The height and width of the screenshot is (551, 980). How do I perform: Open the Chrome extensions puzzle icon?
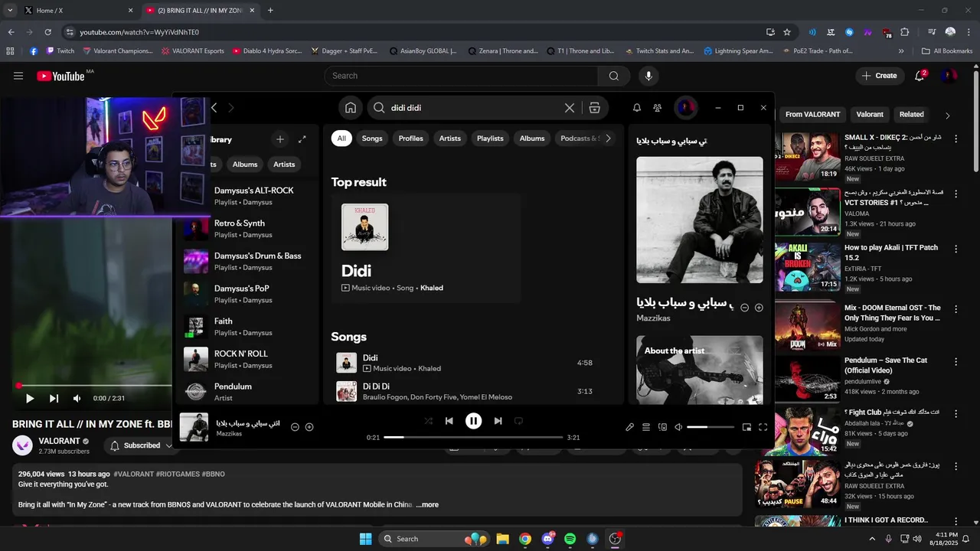(x=905, y=32)
